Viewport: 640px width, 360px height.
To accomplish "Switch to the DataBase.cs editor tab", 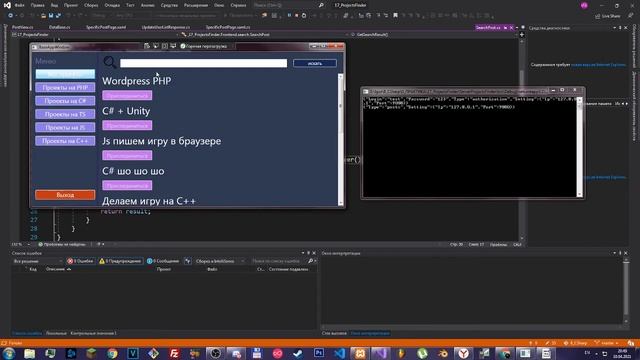I will (x=60, y=27).
